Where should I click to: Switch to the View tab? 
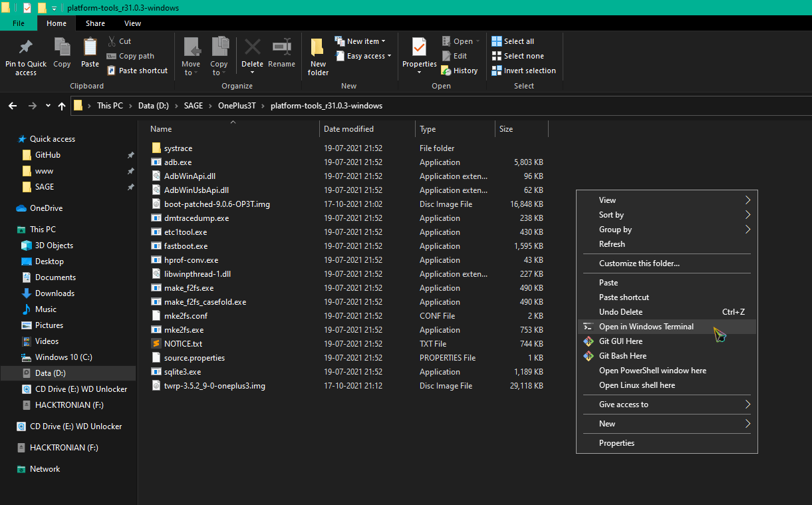(x=132, y=23)
